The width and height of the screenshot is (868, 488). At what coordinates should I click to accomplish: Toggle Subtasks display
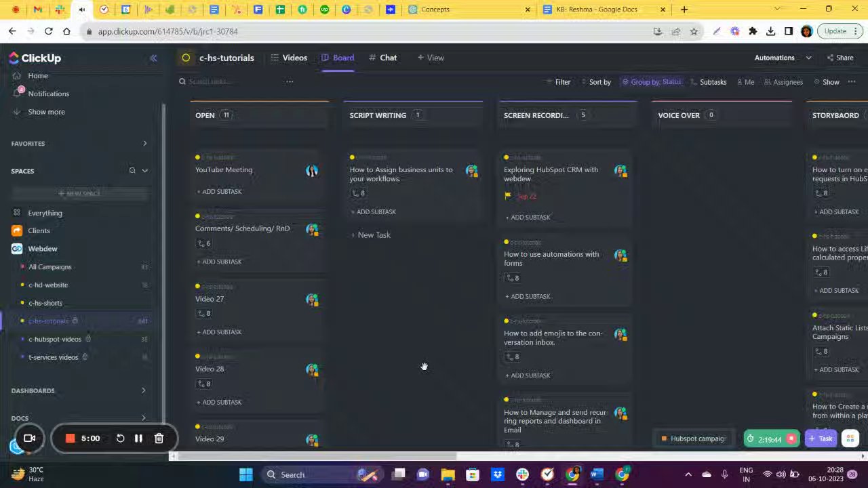point(708,82)
